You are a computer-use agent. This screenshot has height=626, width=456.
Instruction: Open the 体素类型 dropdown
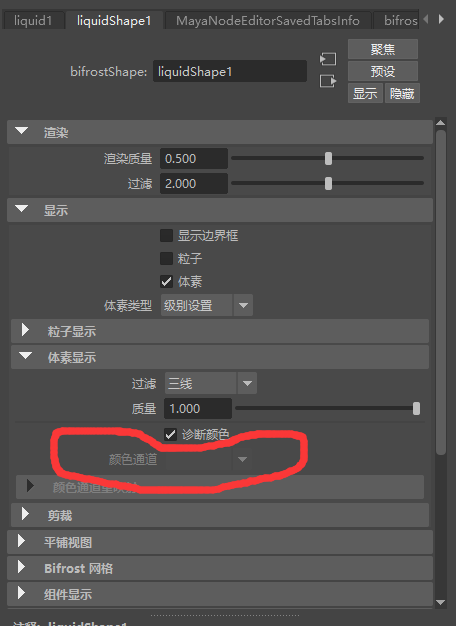[207, 305]
